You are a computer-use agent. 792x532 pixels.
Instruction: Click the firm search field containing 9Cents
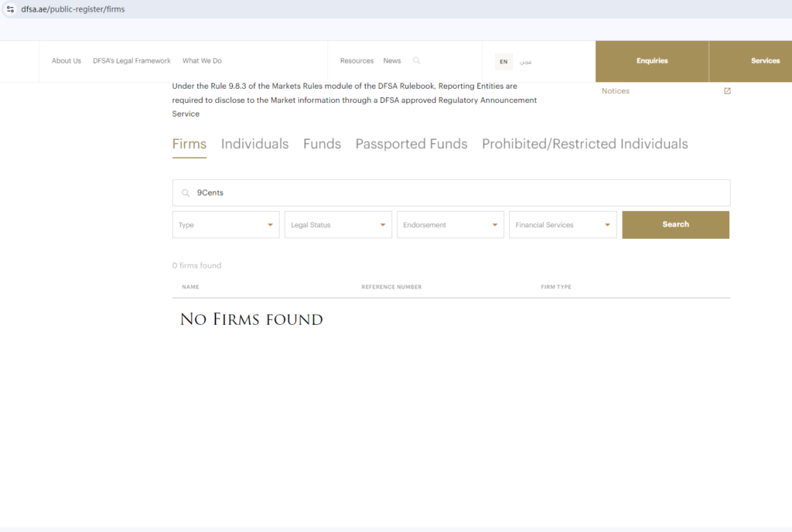(x=451, y=193)
